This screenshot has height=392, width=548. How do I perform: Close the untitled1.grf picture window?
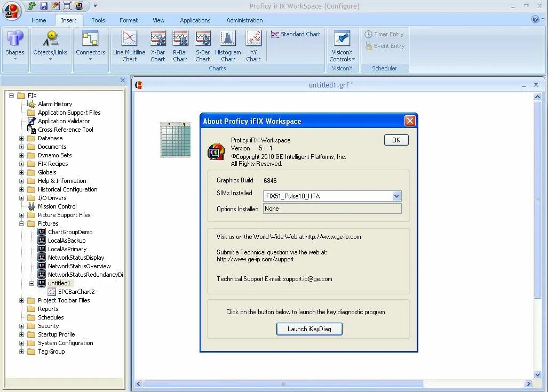tap(535, 85)
